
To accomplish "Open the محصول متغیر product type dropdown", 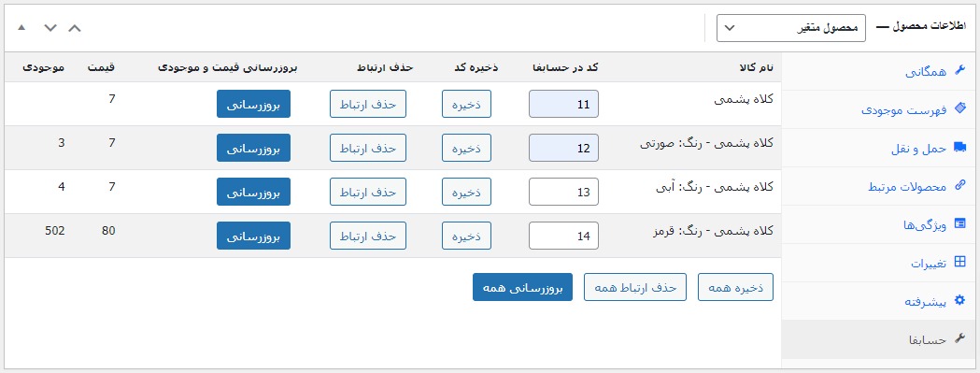I will pos(790,28).
